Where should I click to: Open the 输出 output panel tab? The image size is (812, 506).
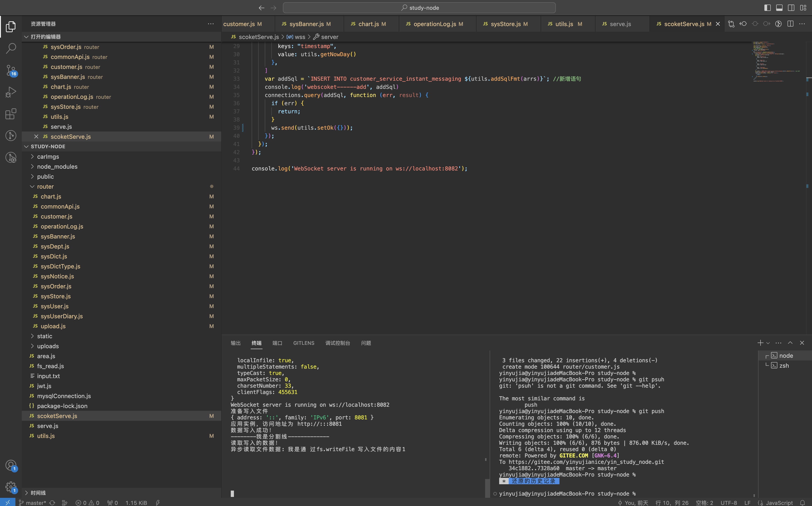pyautogui.click(x=236, y=343)
